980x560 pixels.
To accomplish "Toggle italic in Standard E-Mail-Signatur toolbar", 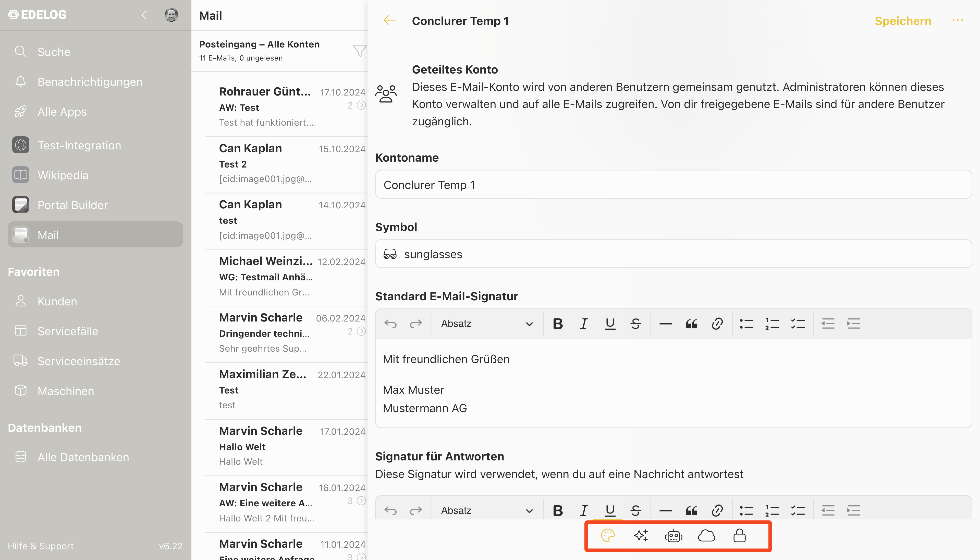I will [x=584, y=324].
